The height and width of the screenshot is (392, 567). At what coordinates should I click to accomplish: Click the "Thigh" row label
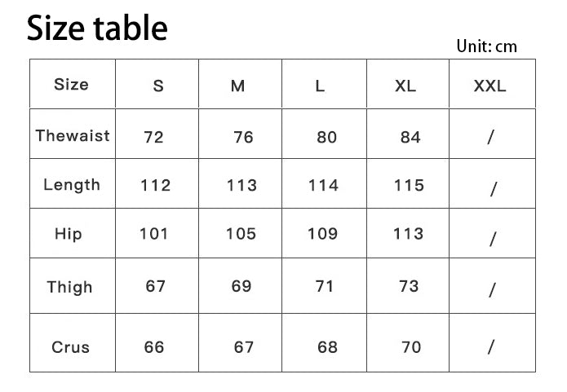coord(70,287)
